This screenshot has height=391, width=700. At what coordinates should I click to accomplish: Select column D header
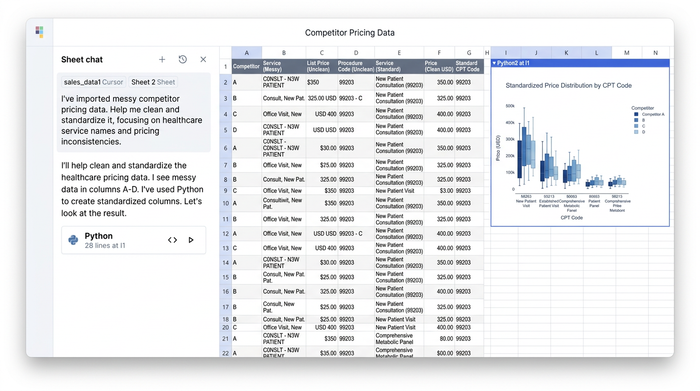pyautogui.click(x=356, y=53)
